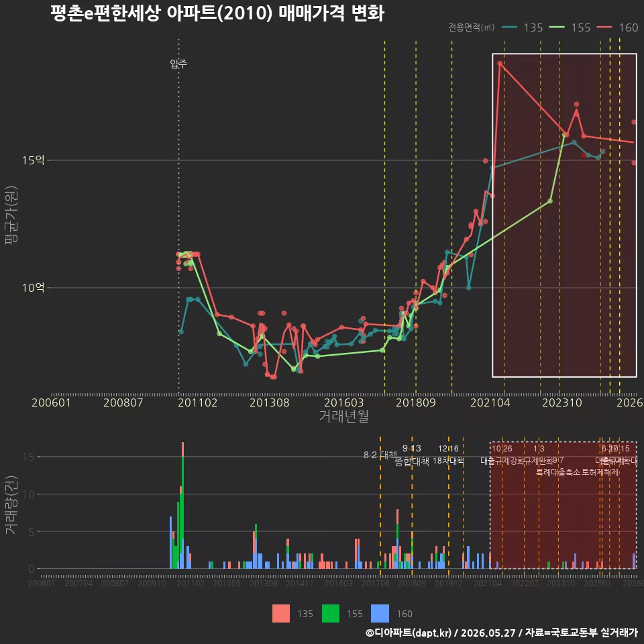Click the 입주 dotted line label

pyautogui.click(x=178, y=64)
